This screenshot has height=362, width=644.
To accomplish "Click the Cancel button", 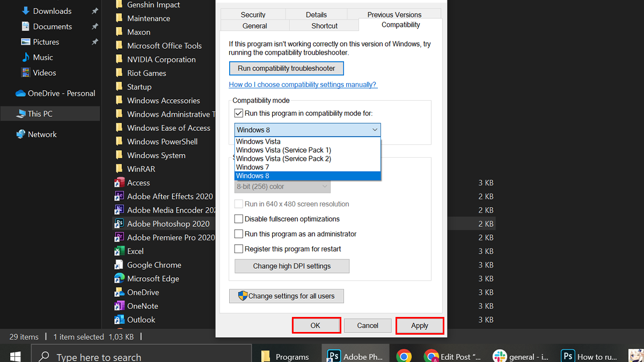I will (x=368, y=326).
